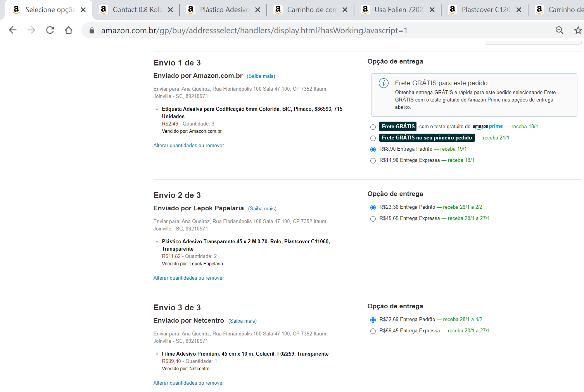Click the price 'R$2,49' in Envio 1

pyautogui.click(x=170, y=124)
